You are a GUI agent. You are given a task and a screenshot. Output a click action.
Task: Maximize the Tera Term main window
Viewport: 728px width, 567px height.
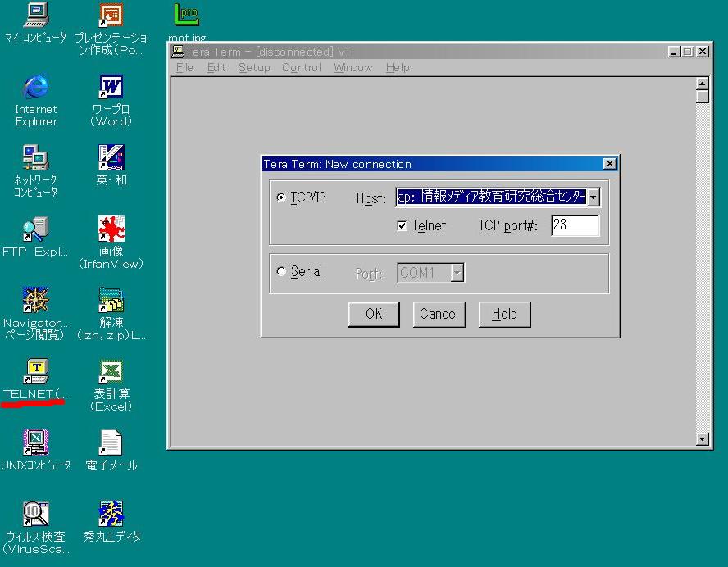(688, 52)
